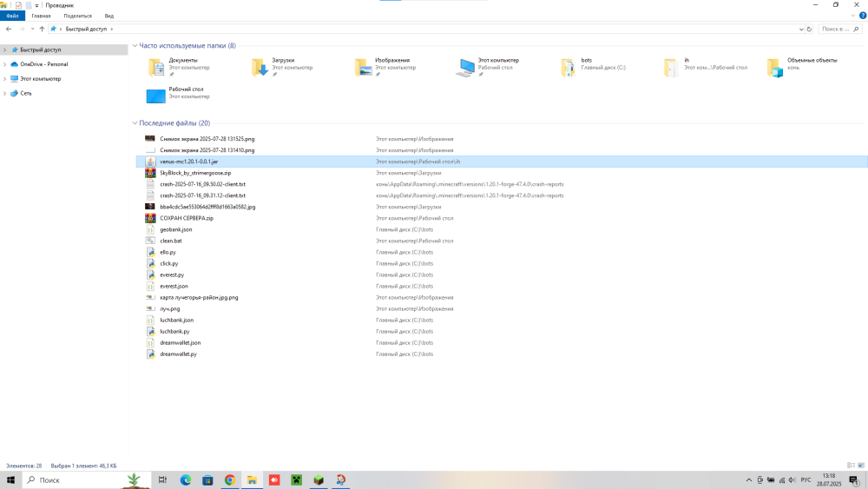Open the Рабочий стол folder icon
This screenshot has width=868, height=489.
click(x=155, y=96)
